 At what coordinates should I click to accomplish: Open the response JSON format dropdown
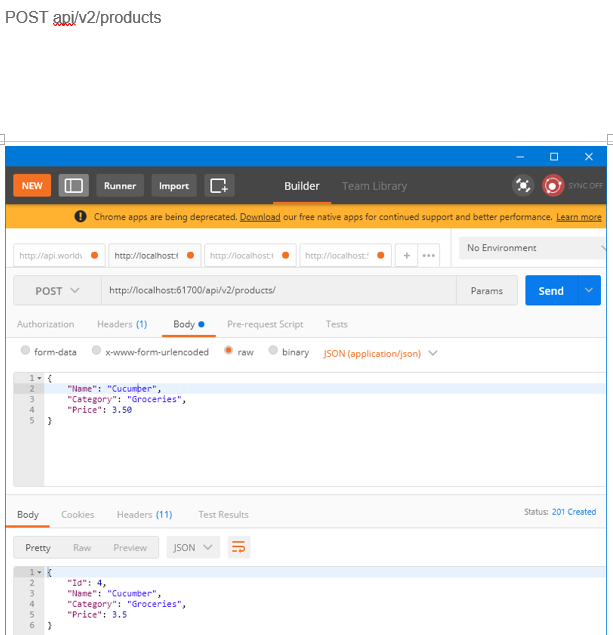click(x=193, y=548)
